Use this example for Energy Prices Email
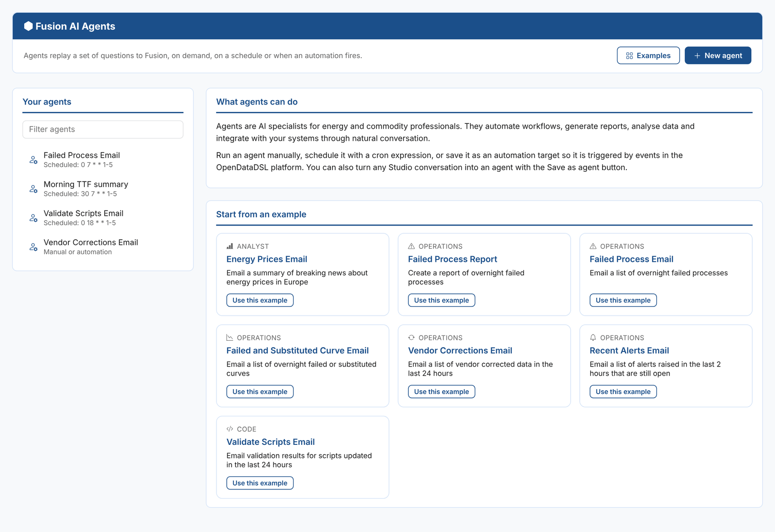 (x=260, y=300)
